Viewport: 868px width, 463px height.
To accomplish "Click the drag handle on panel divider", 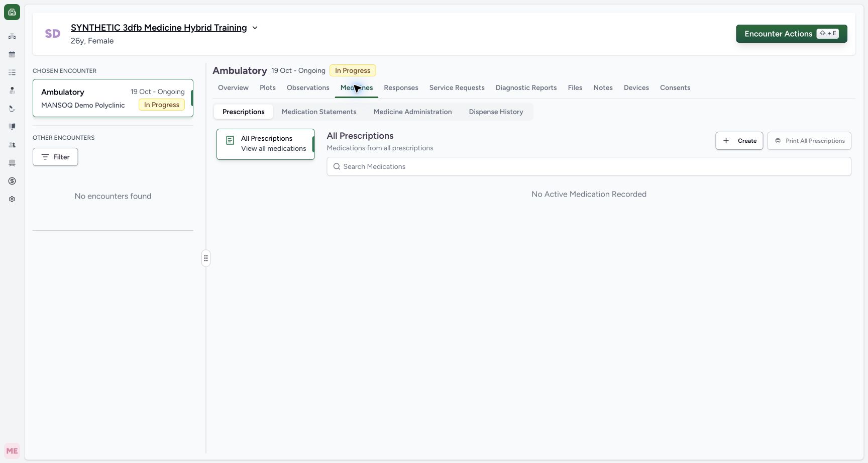I will (206, 258).
